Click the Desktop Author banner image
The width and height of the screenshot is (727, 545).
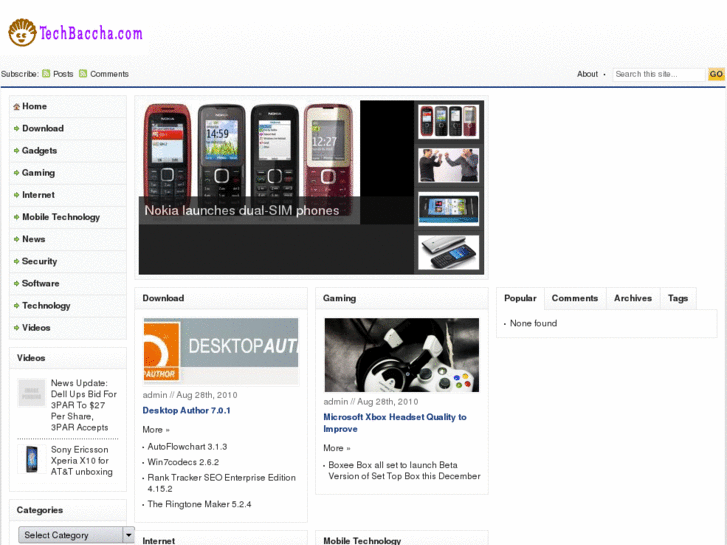tap(221, 351)
